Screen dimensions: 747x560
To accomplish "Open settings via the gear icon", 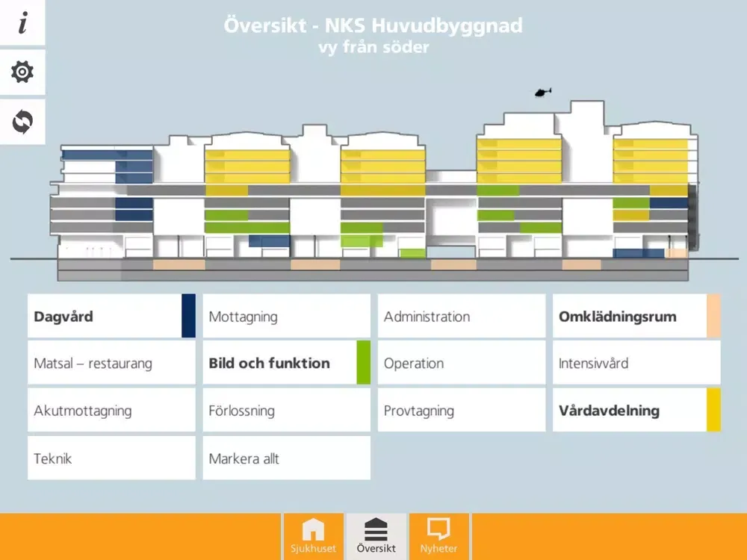I will click(22, 72).
